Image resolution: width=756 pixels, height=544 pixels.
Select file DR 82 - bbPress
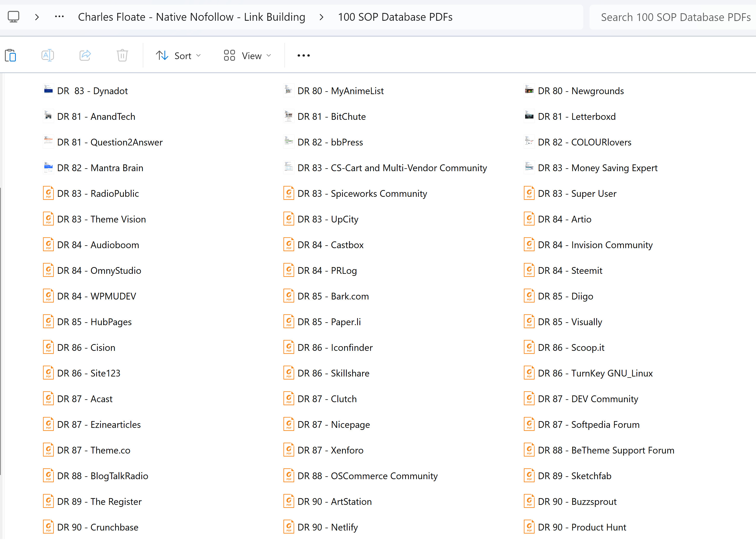(323, 142)
